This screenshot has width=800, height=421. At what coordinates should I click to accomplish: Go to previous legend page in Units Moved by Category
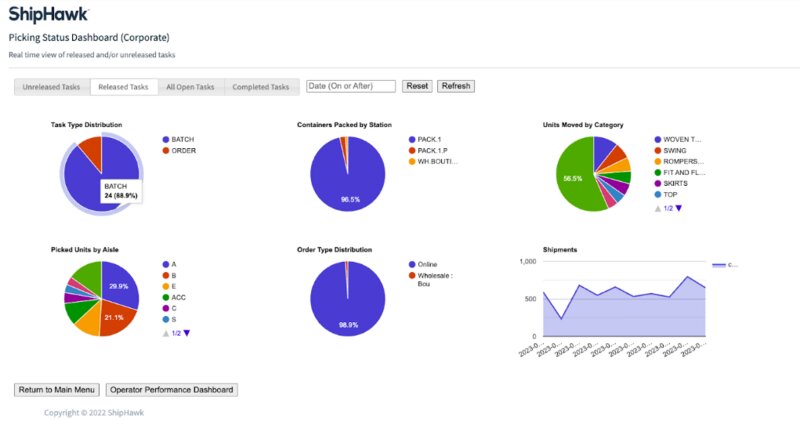pyautogui.click(x=657, y=208)
